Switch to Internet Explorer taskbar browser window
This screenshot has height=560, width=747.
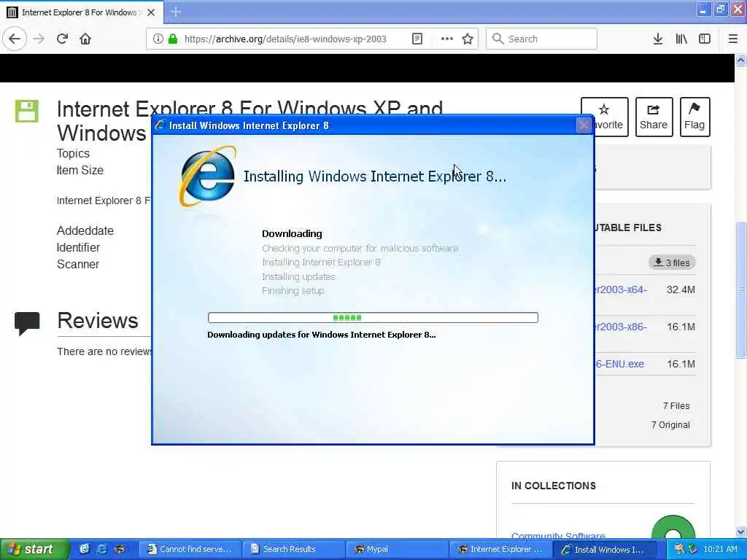point(500,549)
